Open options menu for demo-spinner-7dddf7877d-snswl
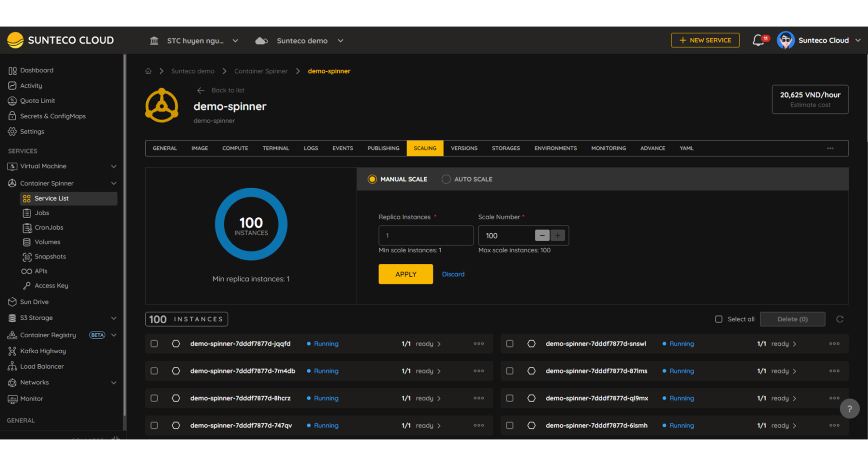Image resolution: width=868 pixels, height=466 pixels. [835, 344]
